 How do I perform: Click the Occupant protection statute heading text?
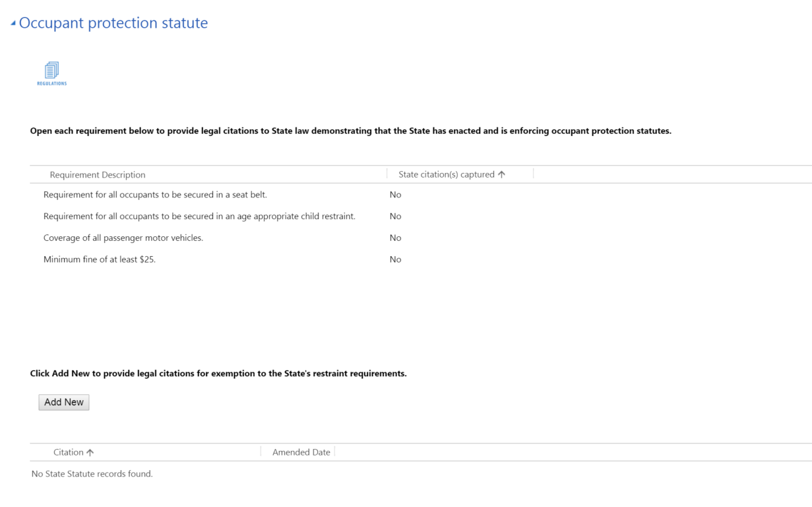[x=113, y=23]
